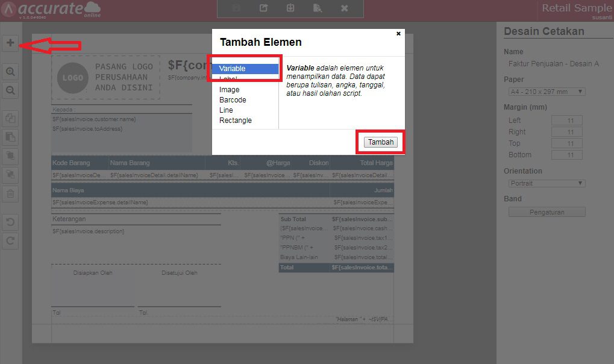Viewport: 614px width, 364px height.
Task: Open the Orientation dropdown showing Portrait
Action: tap(545, 183)
